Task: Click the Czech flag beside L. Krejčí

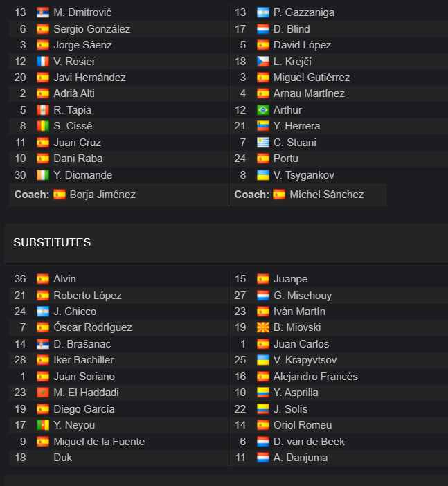Action: click(x=263, y=62)
